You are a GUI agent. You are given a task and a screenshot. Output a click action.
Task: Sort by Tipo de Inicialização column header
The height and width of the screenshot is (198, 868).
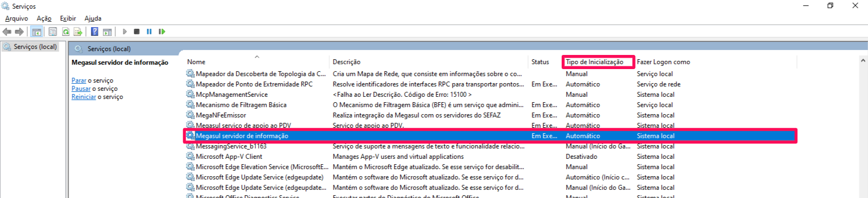coord(594,62)
